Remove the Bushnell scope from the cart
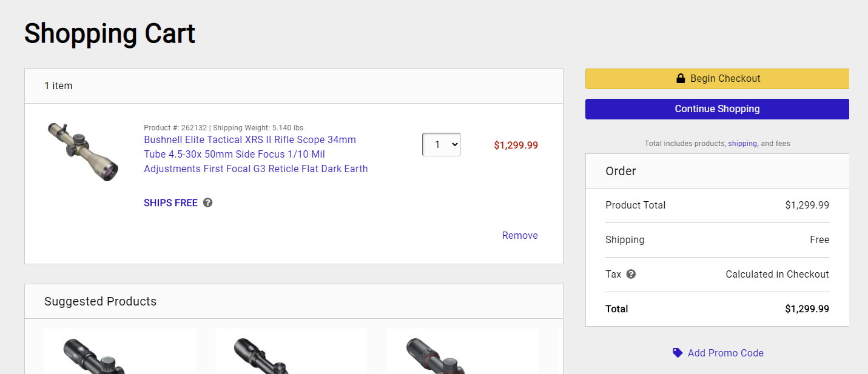This screenshot has width=868, height=374. (x=520, y=235)
